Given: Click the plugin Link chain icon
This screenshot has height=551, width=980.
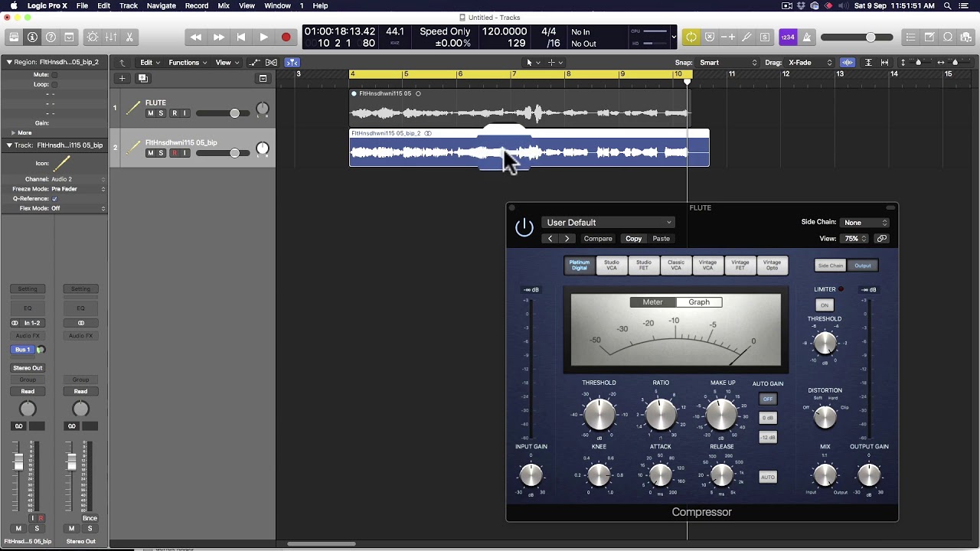Looking at the screenshot, I should (882, 239).
